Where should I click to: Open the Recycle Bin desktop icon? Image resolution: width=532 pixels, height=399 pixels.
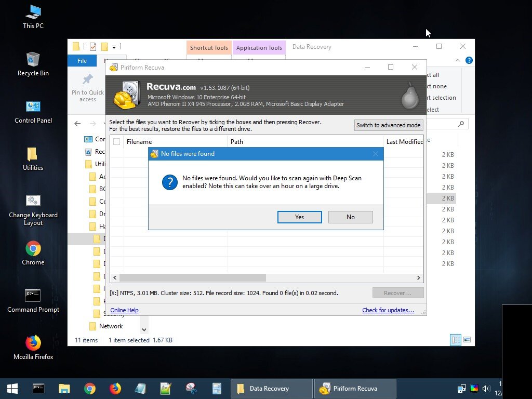point(33,64)
